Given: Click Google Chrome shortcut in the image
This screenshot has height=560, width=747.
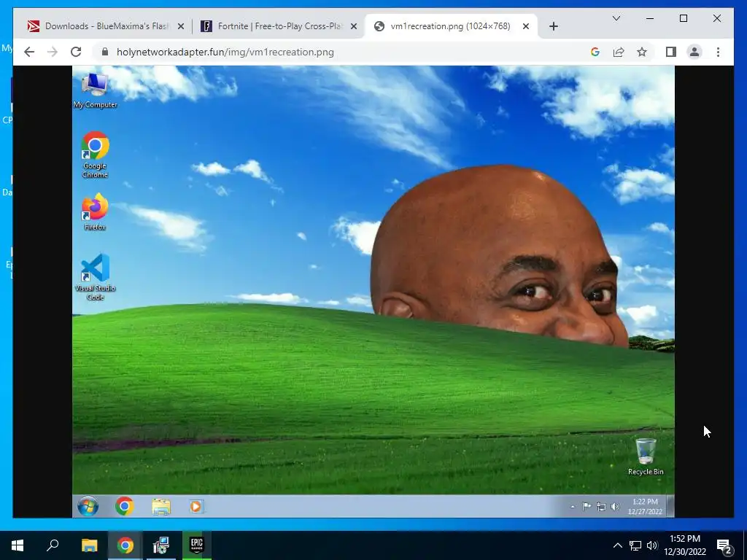Looking at the screenshot, I should coord(95,155).
